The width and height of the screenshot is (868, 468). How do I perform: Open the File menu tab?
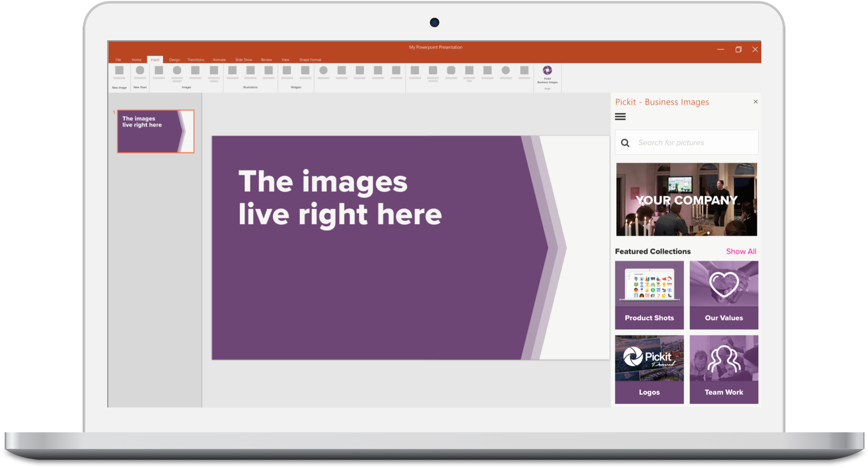tap(118, 60)
